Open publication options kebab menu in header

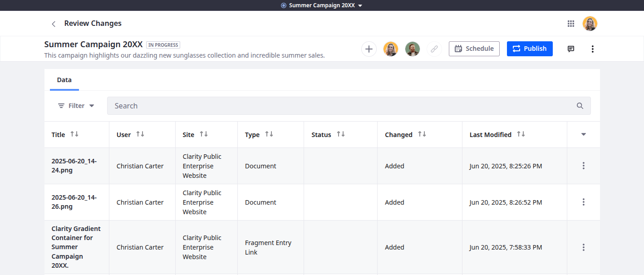pyautogui.click(x=592, y=49)
